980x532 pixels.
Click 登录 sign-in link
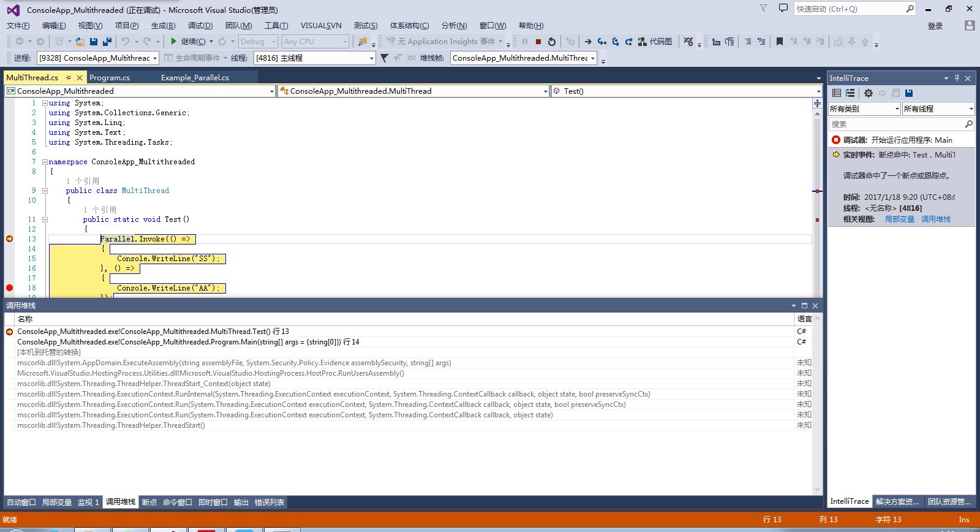(935, 26)
